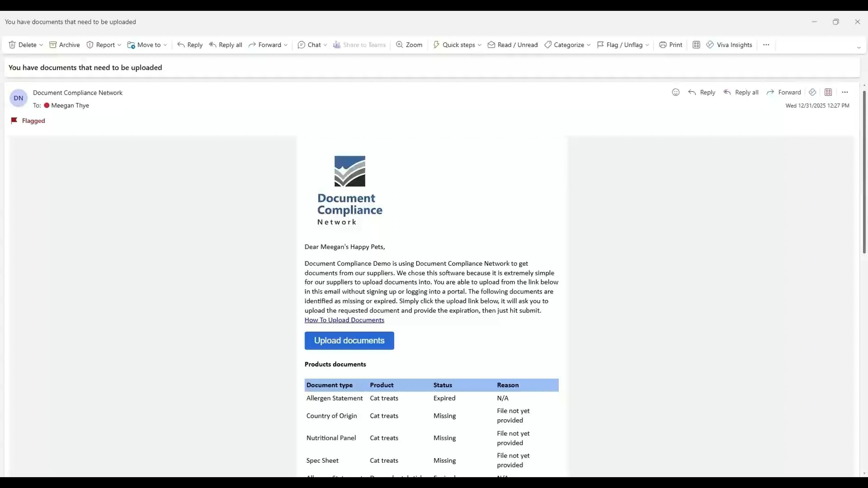Click the red Flagged indicator
This screenshot has width=868, height=488.
pos(28,121)
